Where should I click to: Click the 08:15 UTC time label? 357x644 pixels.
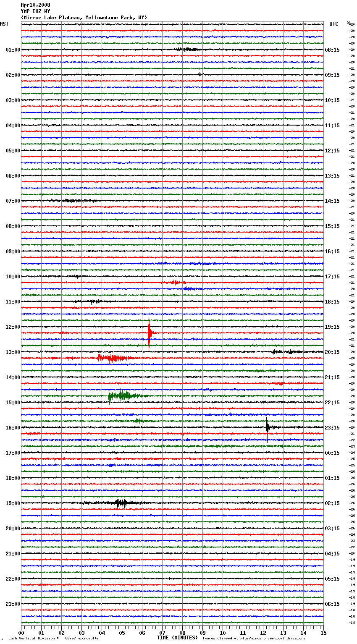pos(332,50)
